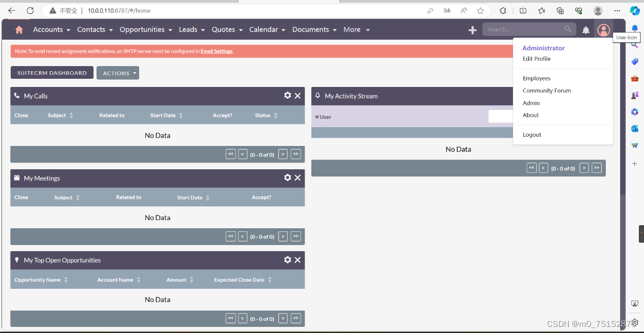Viewport: 644px width, 333px height.
Task: Open the search icon in Edge sidebar
Action: coord(634,44)
